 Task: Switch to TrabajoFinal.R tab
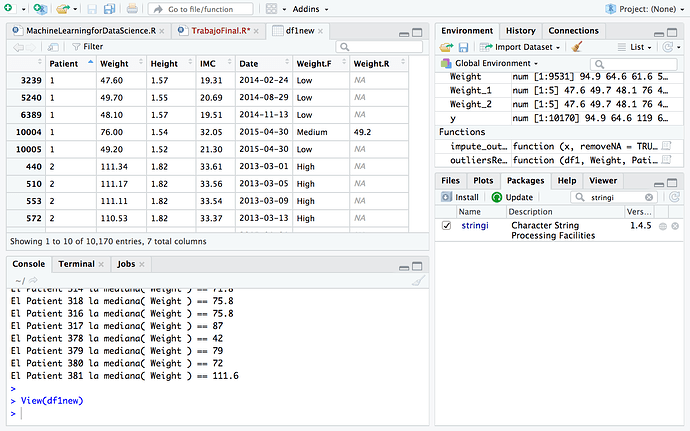[x=220, y=31]
